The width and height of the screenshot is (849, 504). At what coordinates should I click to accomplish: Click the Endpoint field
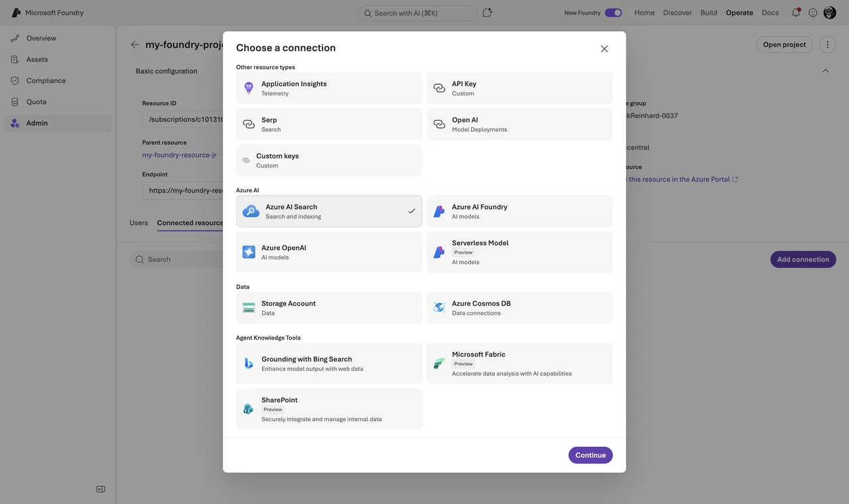click(x=183, y=190)
